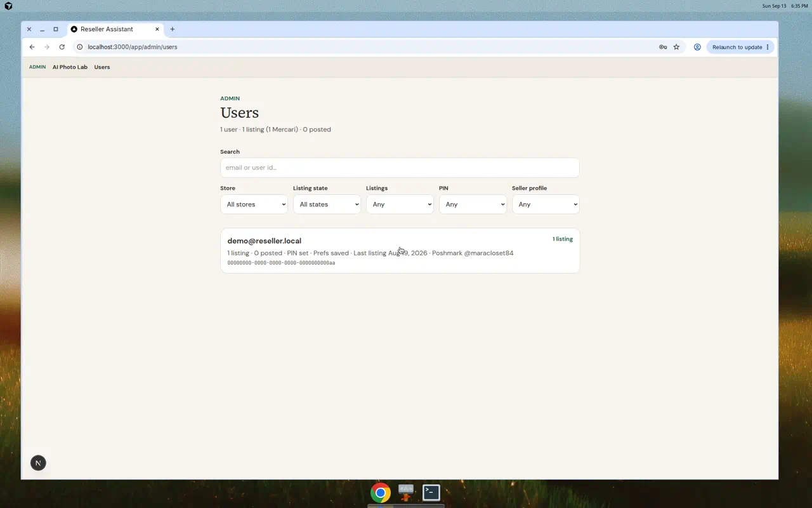This screenshot has height=508, width=812.
Task: Click the site info icon in the address bar
Action: 79,47
